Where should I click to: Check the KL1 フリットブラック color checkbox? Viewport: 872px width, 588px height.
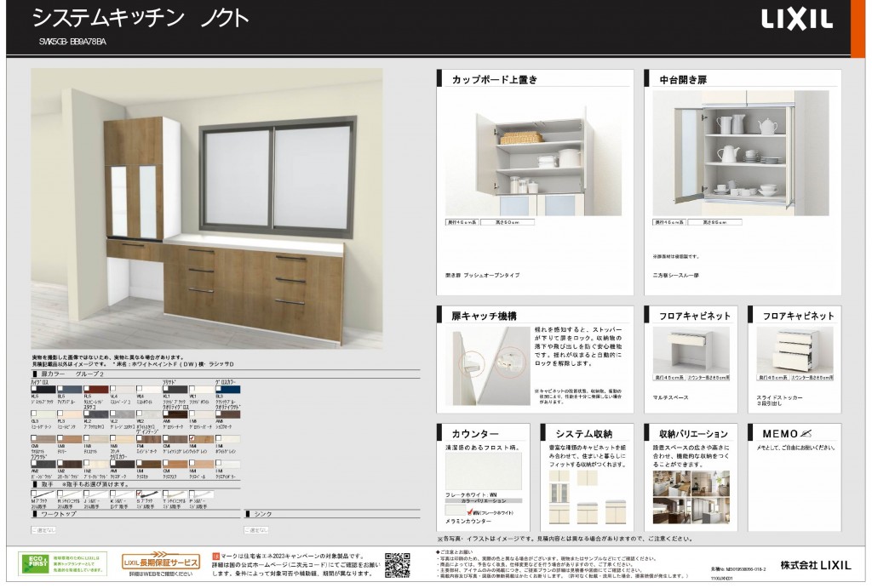click(x=167, y=388)
